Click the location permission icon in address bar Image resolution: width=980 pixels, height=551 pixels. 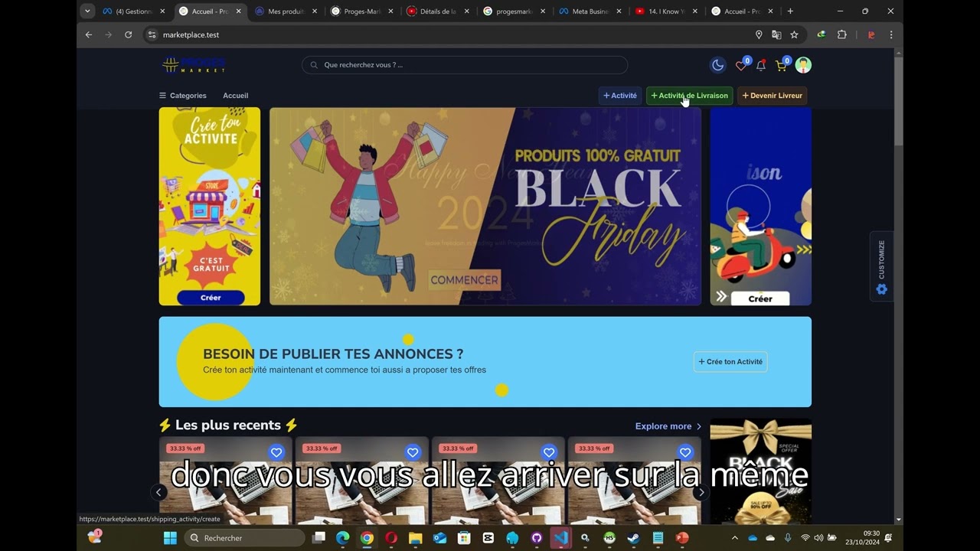coord(759,34)
